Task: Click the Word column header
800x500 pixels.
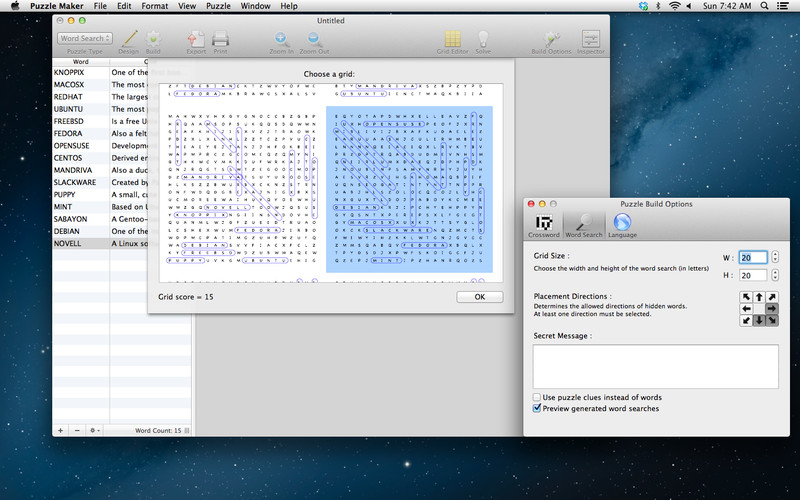Action: click(x=81, y=62)
